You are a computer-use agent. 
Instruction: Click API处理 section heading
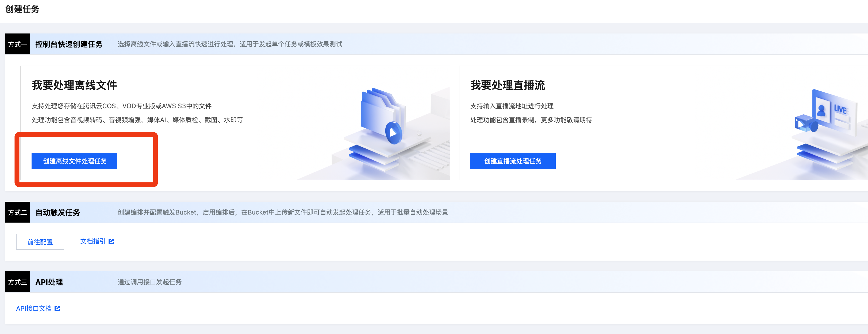coord(49,282)
